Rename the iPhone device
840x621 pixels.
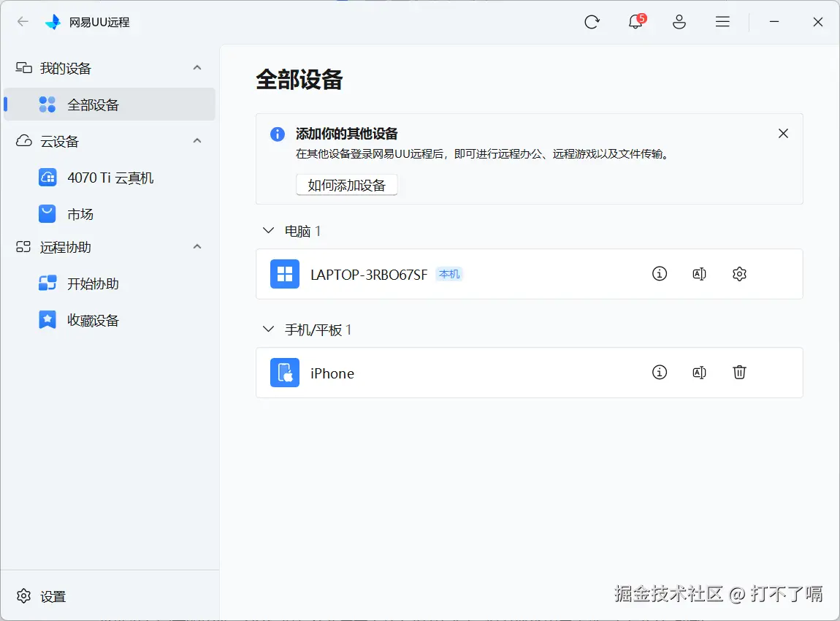[699, 373]
